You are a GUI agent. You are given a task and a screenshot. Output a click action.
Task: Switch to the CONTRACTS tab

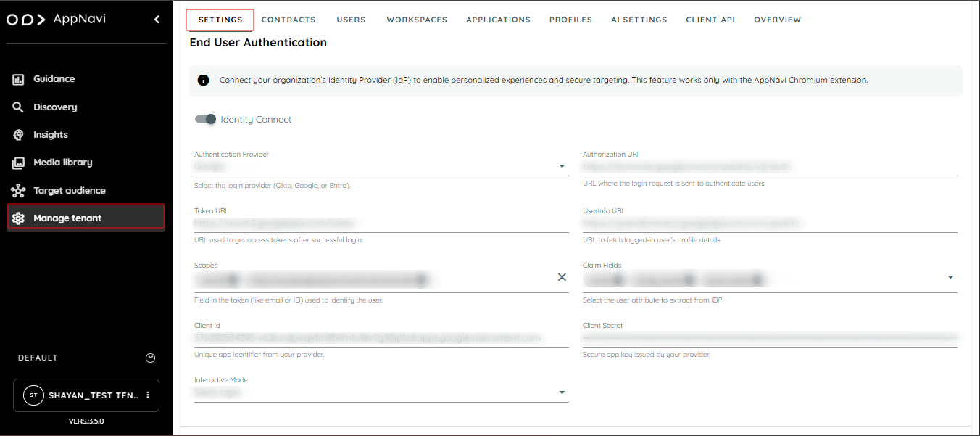[288, 20]
